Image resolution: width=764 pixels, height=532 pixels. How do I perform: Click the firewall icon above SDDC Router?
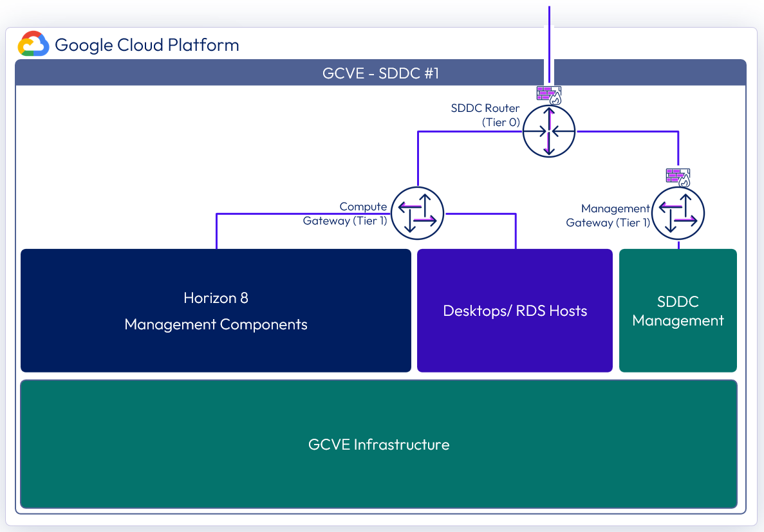click(549, 95)
